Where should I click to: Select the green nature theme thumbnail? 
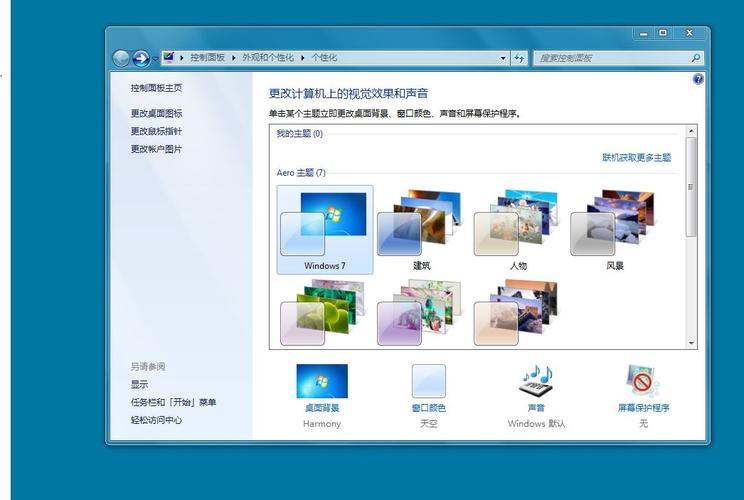pos(324,313)
